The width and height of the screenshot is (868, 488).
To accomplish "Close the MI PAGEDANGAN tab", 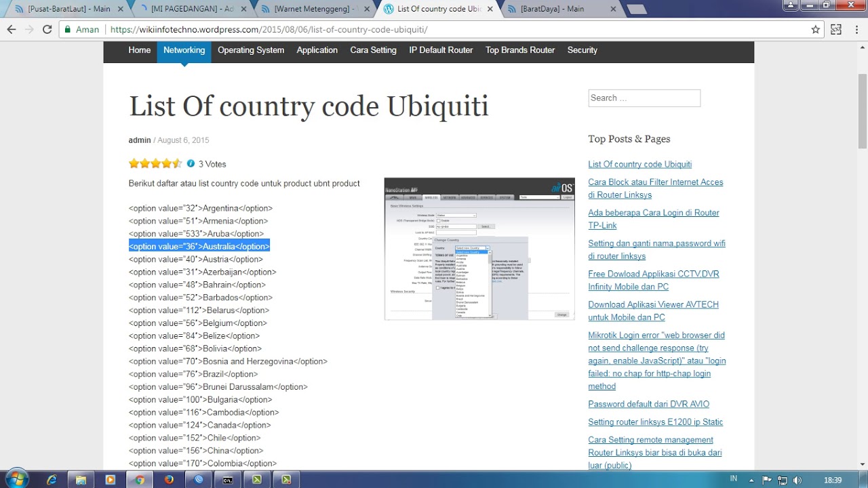I will coord(242,9).
